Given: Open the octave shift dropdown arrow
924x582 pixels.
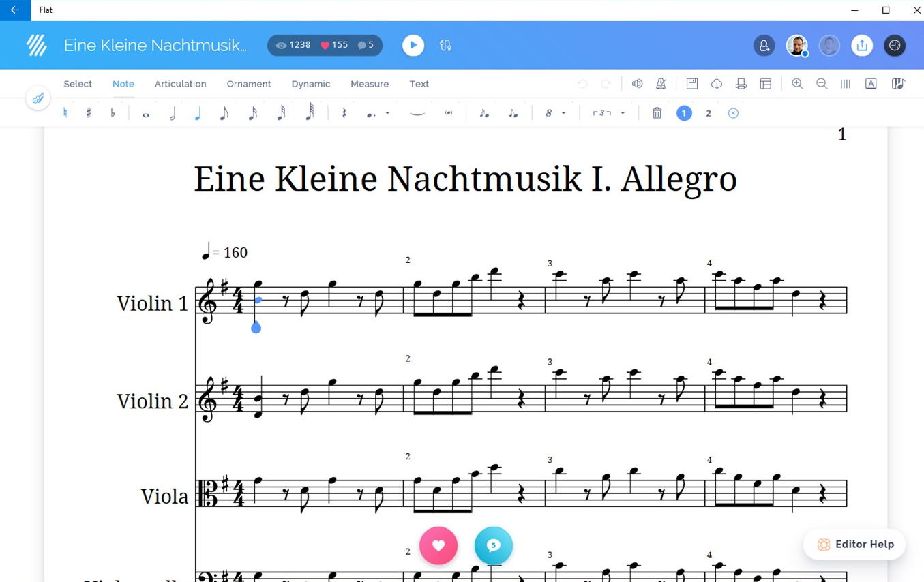Looking at the screenshot, I should 564,113.
